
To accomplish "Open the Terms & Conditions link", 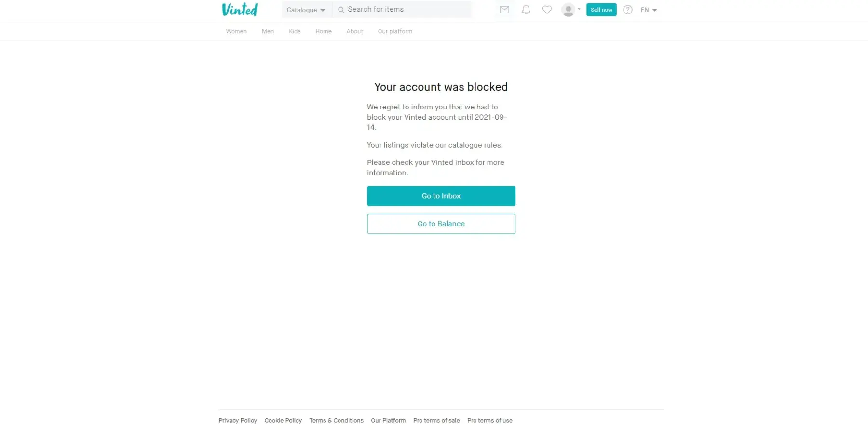I will [x=337, y=420].
